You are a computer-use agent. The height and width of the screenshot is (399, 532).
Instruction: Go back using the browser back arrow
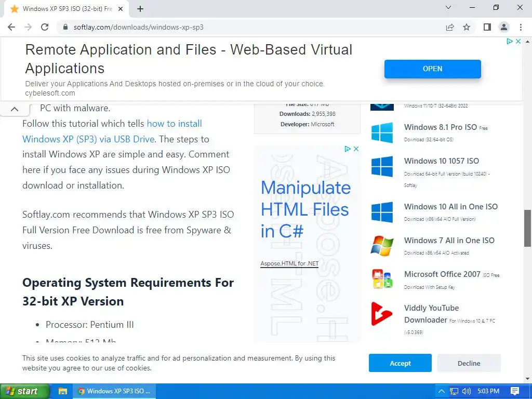coord(11,27)
